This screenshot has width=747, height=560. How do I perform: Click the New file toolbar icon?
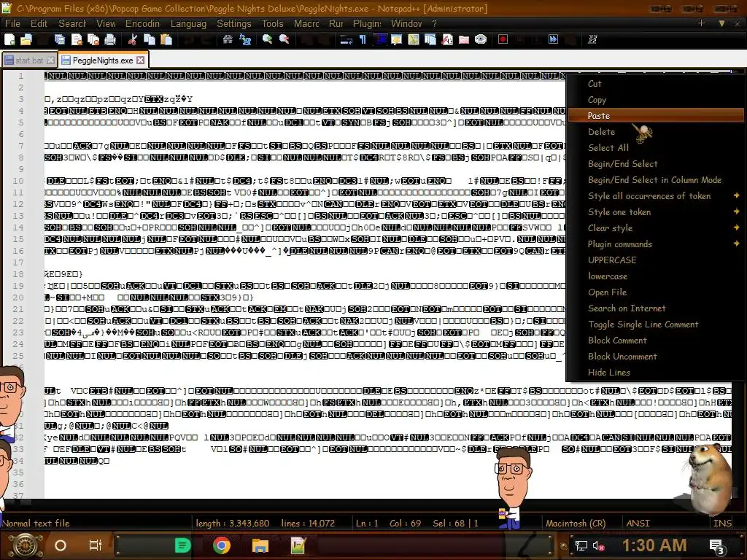9,39
